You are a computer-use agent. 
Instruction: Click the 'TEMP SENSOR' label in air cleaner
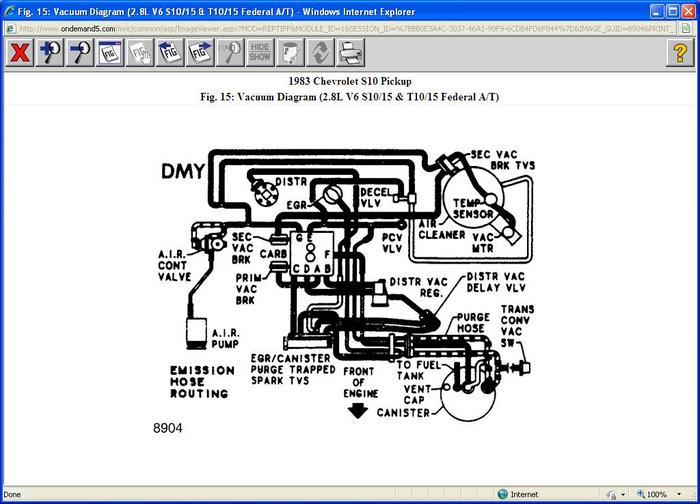473,209
